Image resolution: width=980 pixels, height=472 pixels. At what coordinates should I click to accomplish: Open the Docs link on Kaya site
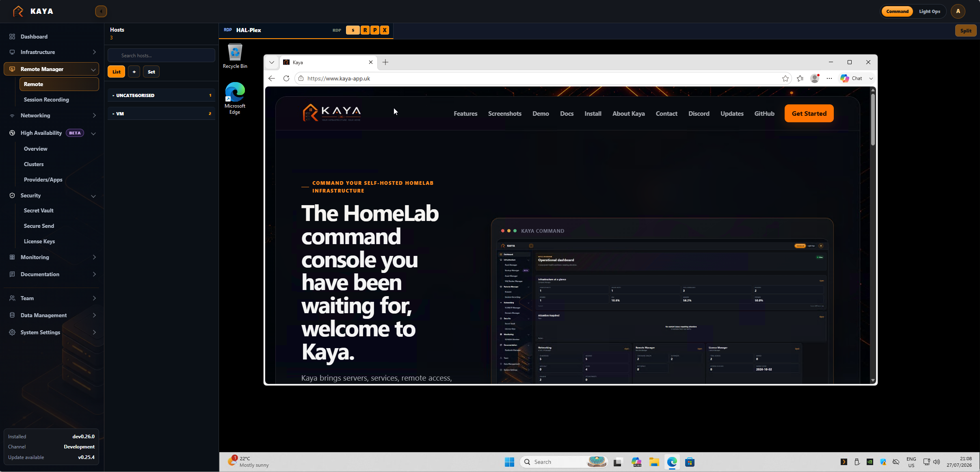click(567, 114)
